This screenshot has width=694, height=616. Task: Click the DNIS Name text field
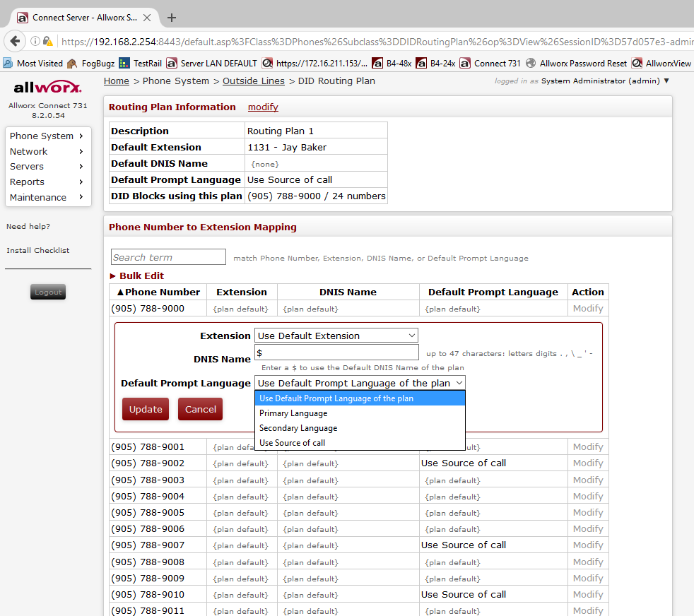(337, 353)
